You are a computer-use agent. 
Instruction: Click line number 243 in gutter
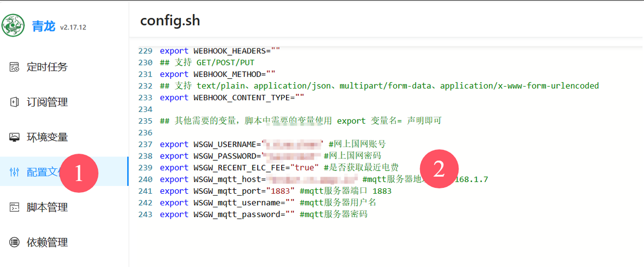coord(145,215)
